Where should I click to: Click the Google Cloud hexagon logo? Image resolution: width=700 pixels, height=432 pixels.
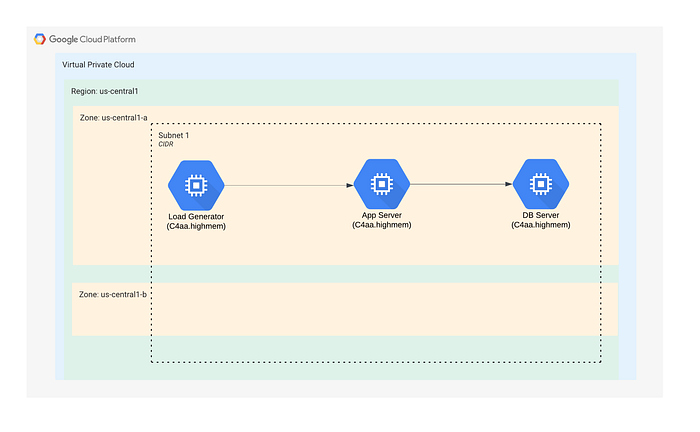[40, 39]
